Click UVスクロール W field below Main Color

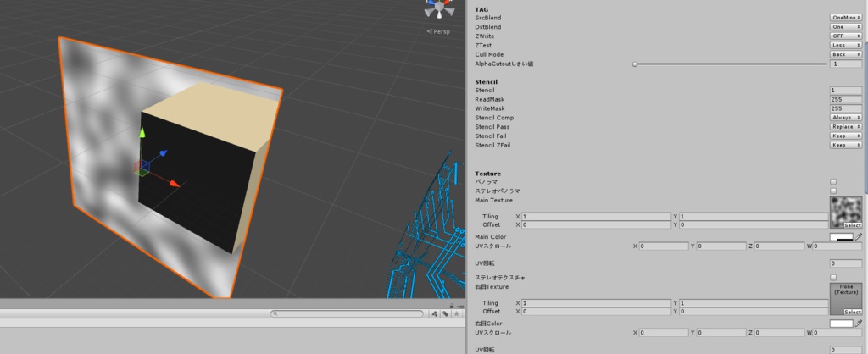[x=837, y=246]
